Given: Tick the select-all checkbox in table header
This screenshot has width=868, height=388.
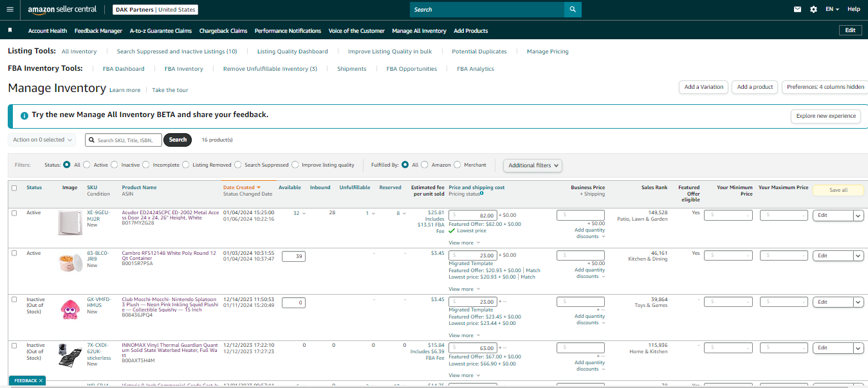Looking at the screenshot, I should [14, 188].
